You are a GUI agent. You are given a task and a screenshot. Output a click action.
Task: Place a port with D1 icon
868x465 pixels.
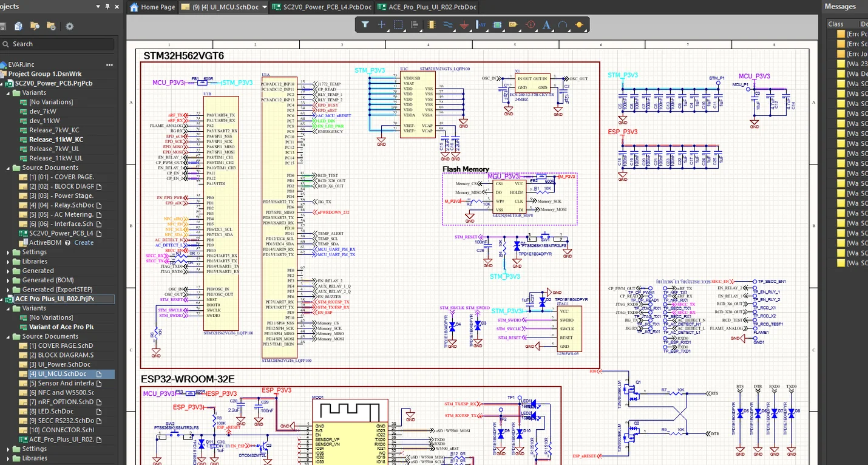pyautogui.click(x=514, y=25)
